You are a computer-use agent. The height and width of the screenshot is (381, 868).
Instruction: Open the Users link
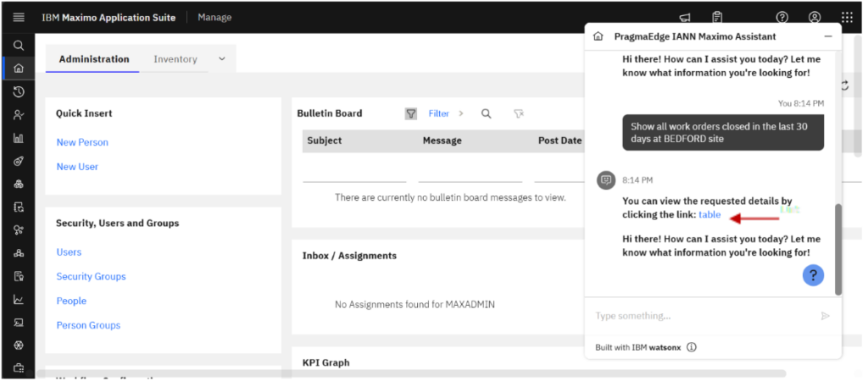tap(69, 251)
